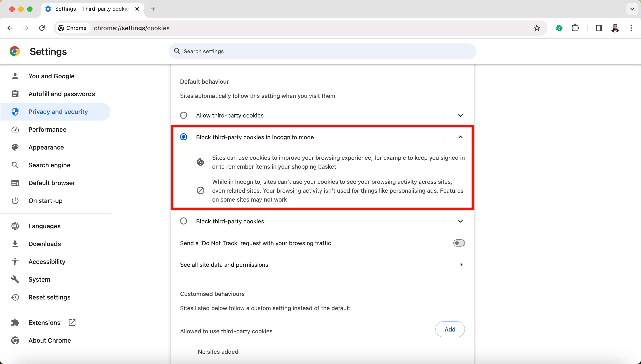
Task: Enable the Do Not Track toggle
Action: pyautogui.click(x=459, y=243)
